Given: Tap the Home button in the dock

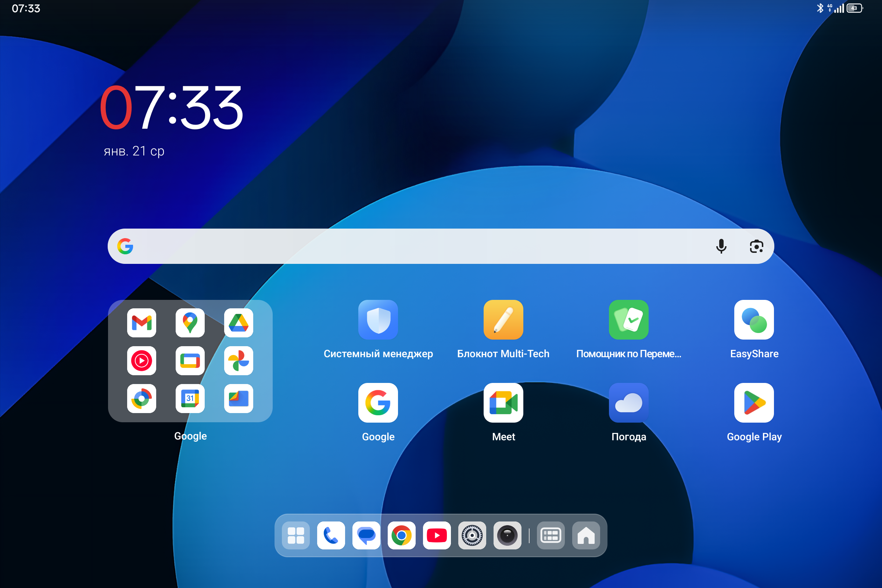Looking at the screenshot, I should pos(586,535).
